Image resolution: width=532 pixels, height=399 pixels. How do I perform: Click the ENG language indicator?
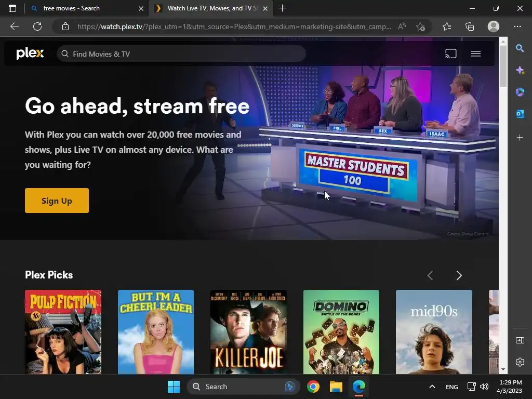[451, 387]
